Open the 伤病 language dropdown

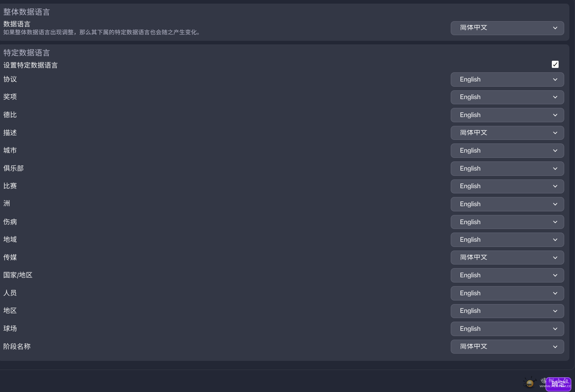pyautogui.click(x=507, y=222)
